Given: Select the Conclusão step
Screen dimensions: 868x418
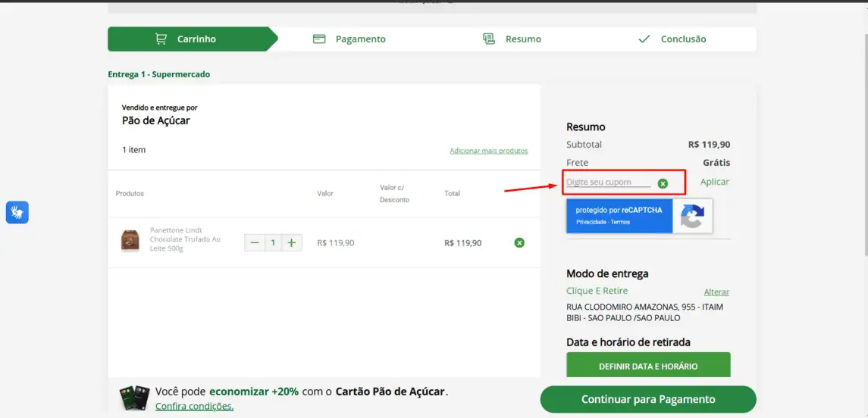Looking at the screenshot, I should coord(672,39).
